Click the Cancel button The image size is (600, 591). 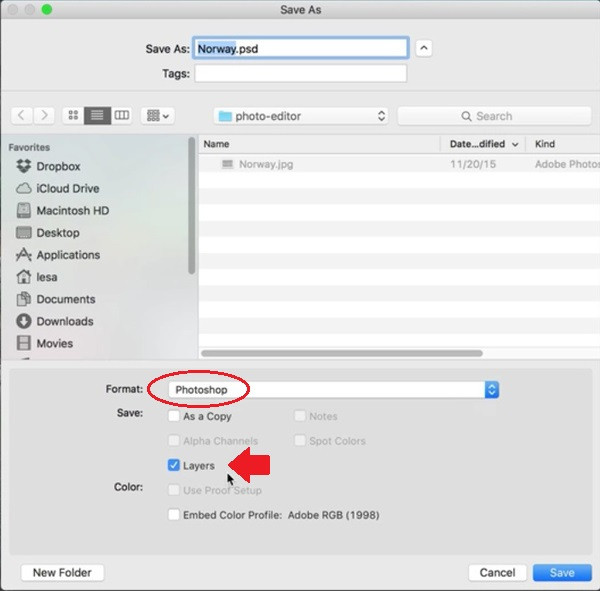tap(497, 573)
